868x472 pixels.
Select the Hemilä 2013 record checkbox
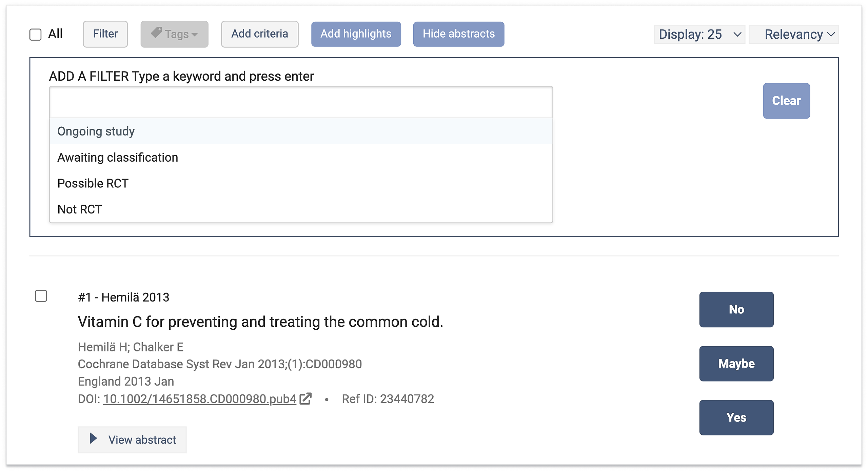[x=41, y=296]
